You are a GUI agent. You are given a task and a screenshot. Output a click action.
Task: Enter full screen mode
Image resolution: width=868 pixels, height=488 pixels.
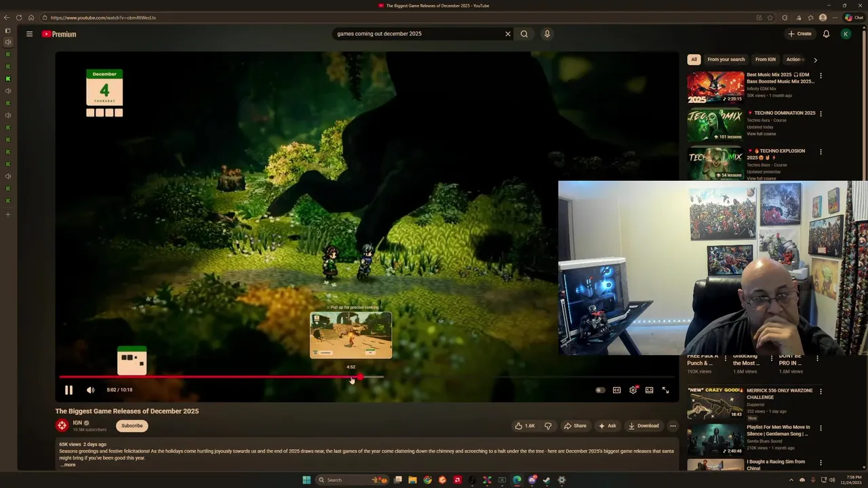pos(665,390)
